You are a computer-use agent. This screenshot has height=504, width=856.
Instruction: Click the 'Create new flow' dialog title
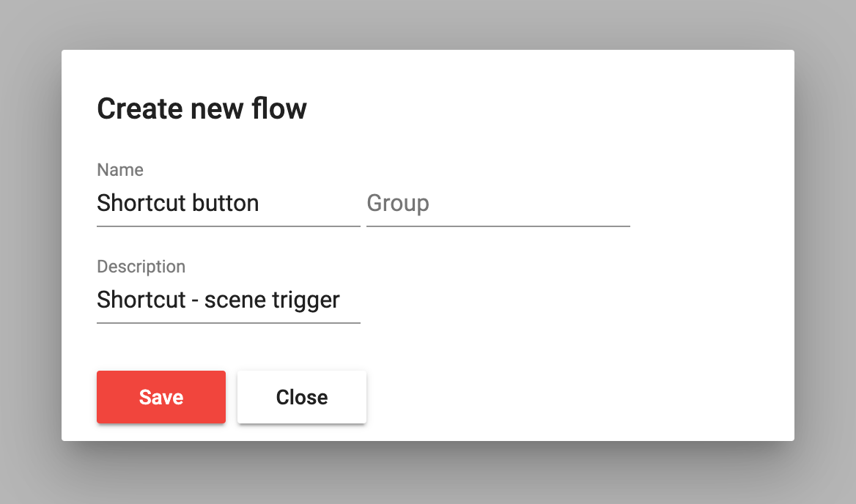[202, 108]
